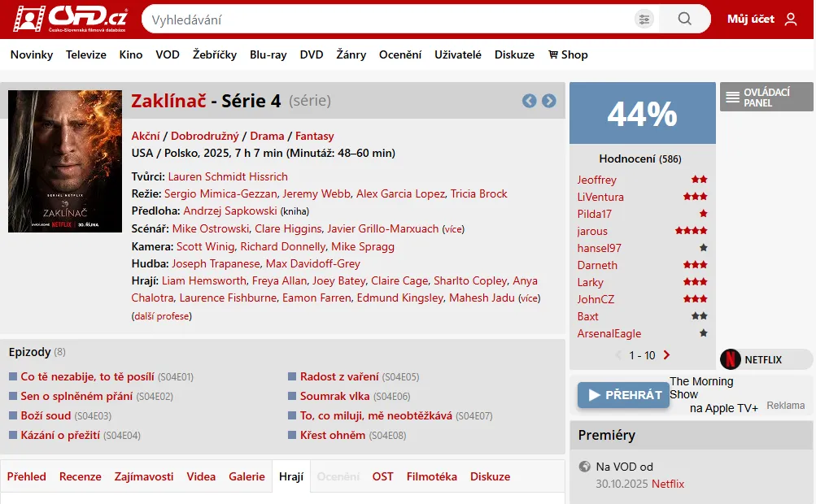The width and height of the screenshot is (816, 504).
Task: Switch to the Galerie tab
Action: [x=247, y=476]
